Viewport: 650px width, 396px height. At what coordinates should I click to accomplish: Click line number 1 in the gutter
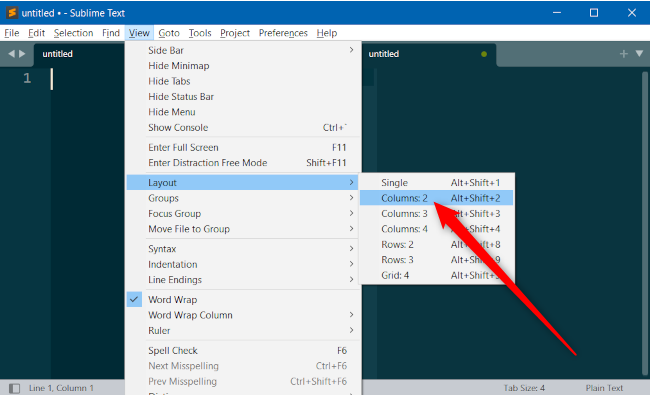click(x=27, y=78)
